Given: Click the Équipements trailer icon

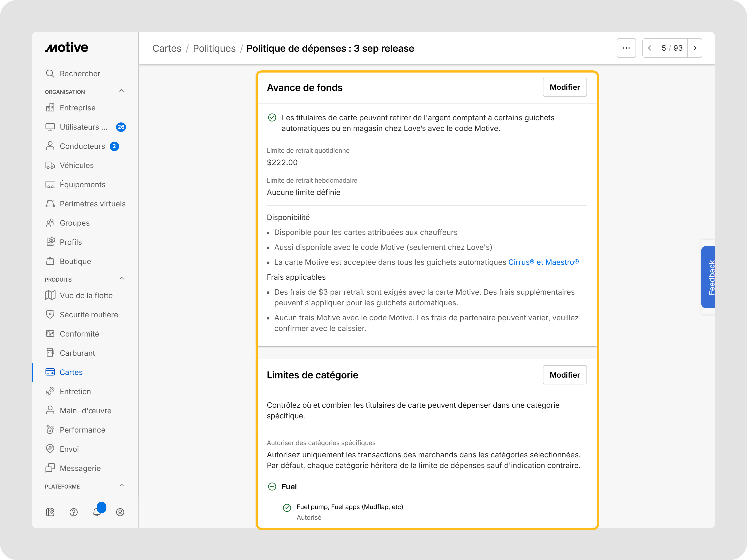Looking at the screenshot, I should 50,185.
